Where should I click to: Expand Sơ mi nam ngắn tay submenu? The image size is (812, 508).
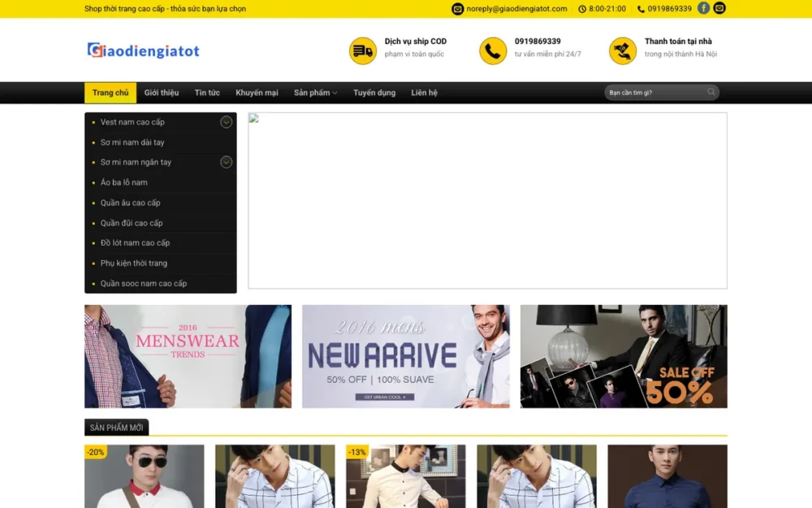pyautogui.click(x=226, y=163)
